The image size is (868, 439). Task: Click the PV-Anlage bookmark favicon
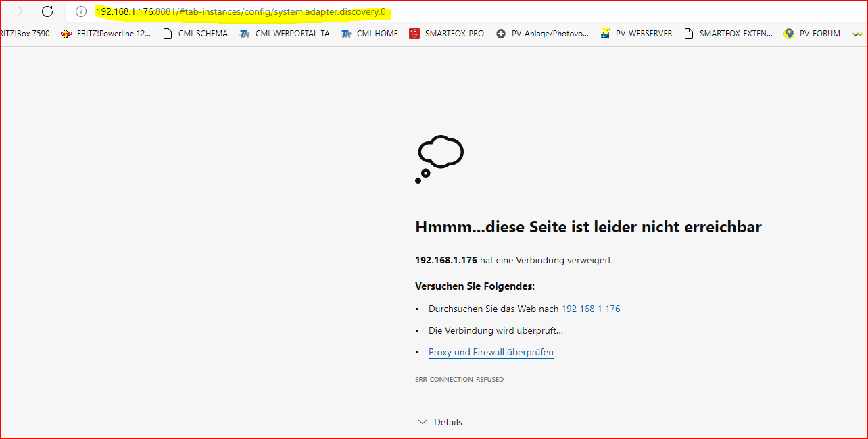(x=501, y=34)
